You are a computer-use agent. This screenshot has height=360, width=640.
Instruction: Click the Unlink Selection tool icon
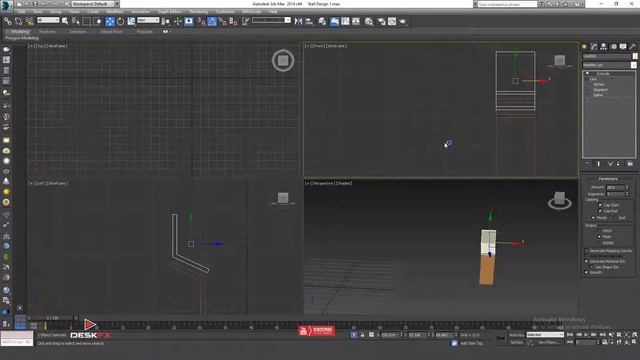point(18,21)
